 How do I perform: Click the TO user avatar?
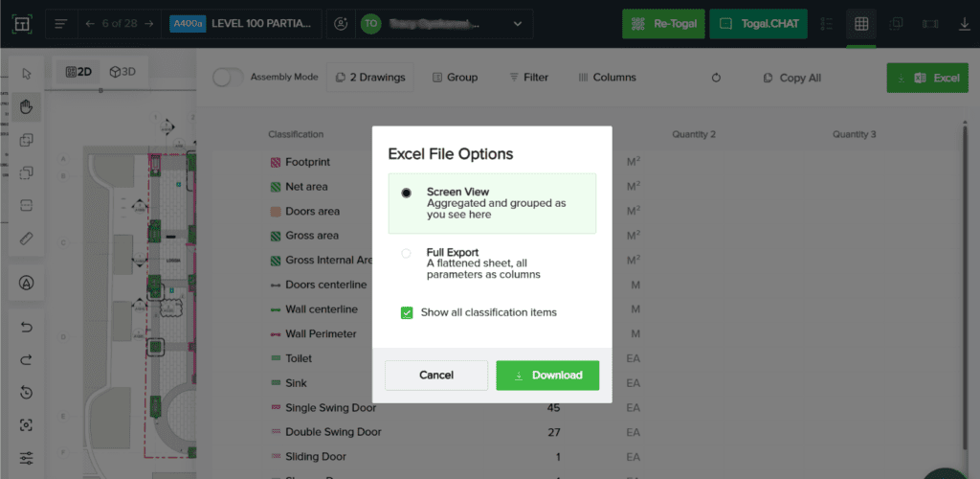(x=371, y=24)
